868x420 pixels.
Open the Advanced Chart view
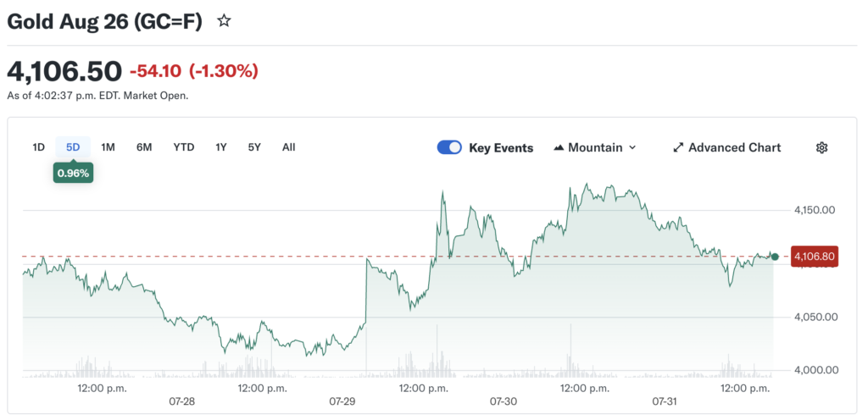726,147
